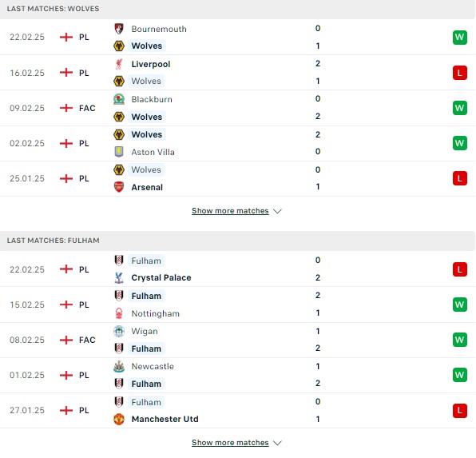
Task: Click the Arsenal club crest icon
Action: tap(119, 187)
